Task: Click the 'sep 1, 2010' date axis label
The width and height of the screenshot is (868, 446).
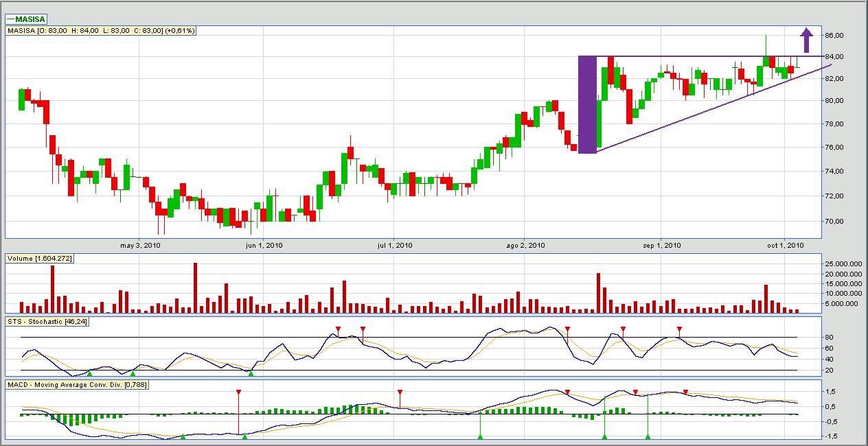Action: pyautogui.click(x=661, y=245)
